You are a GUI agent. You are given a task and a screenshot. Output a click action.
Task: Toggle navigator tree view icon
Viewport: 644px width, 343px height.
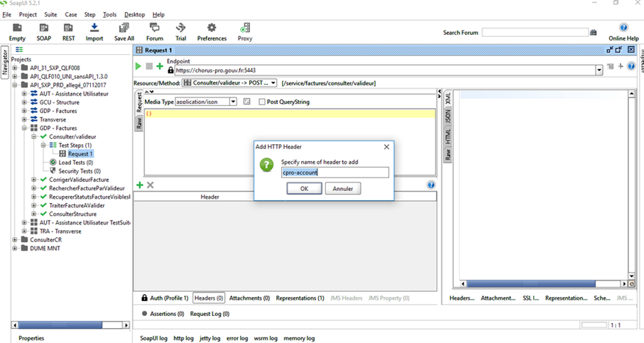[19, 49]
